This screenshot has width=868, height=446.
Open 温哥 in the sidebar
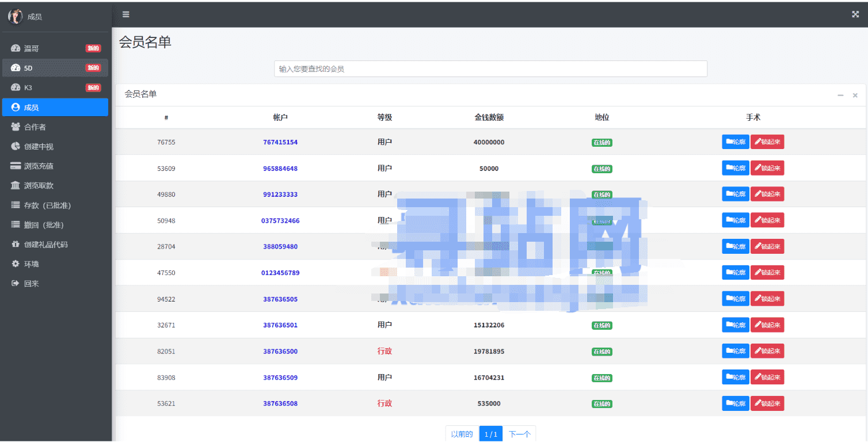tap(32, 49)
